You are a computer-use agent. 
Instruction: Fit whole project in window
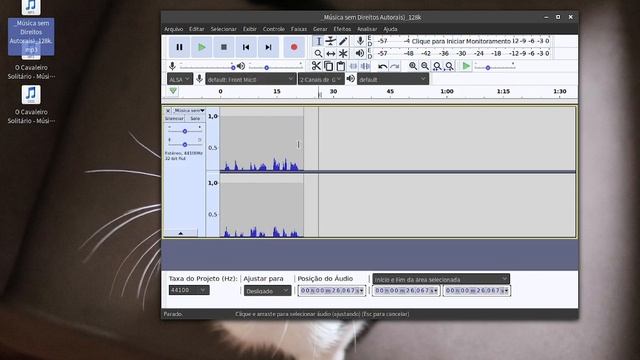(x=449, y=66)
